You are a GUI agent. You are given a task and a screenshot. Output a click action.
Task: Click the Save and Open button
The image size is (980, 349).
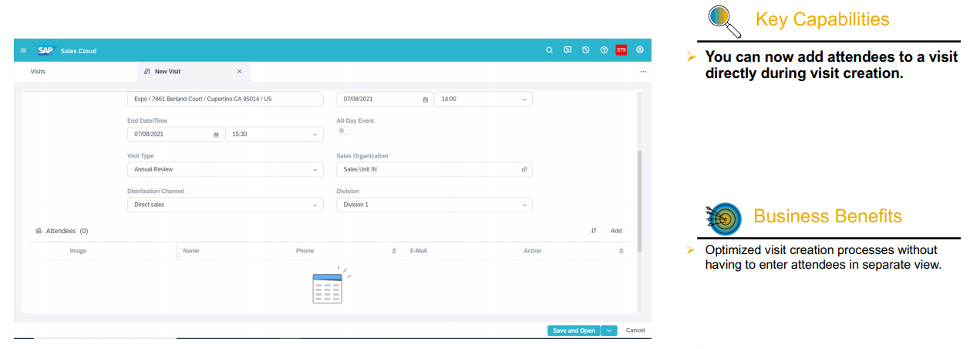pos(574,330)
